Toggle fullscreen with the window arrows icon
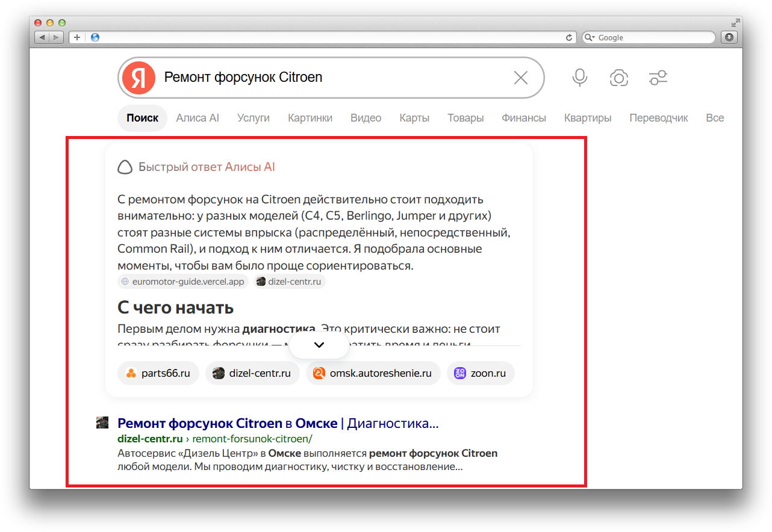The height and width of the screenshot is (532, 772). (x=735, y=23)
